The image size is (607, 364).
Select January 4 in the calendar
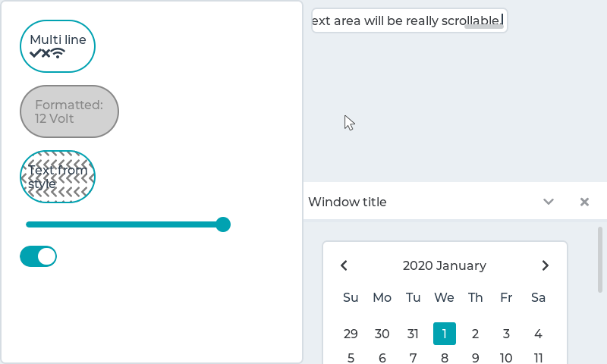(538, 334)
